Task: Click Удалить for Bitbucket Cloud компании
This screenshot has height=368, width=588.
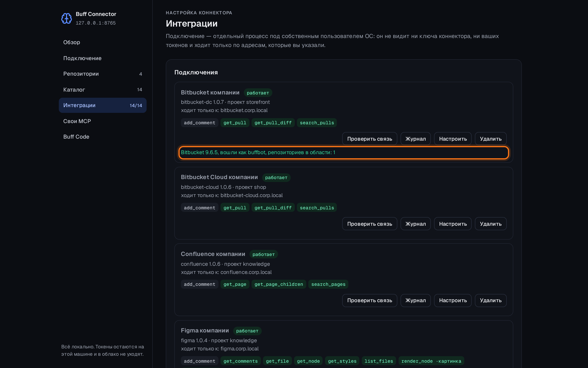Action: pyautogui.click(x=491, y=224)
